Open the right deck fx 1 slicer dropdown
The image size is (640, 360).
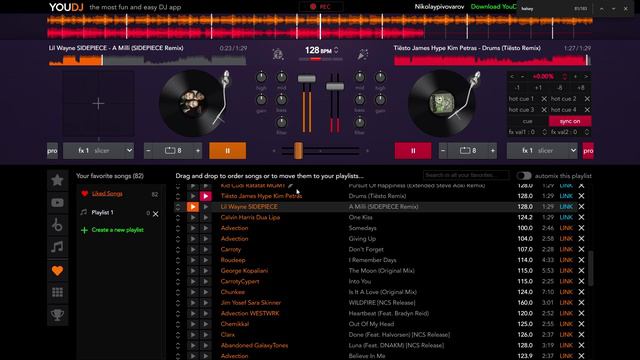pyautogui.click(x=542, y=151)
